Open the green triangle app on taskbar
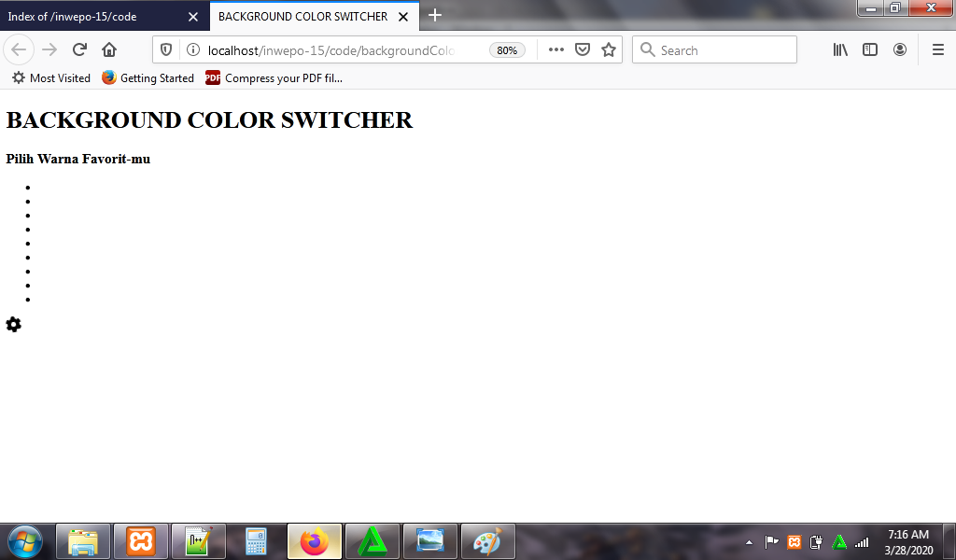This screenshot has width=956, height=560. pos(373,541)
